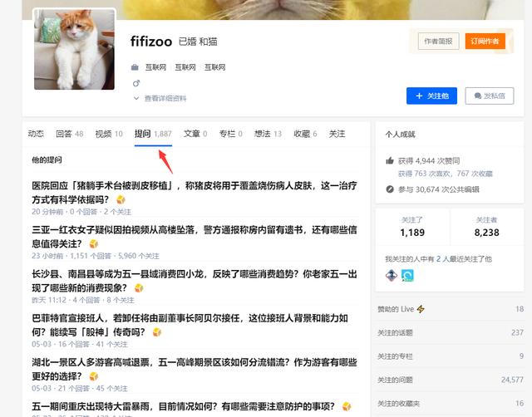Image resolution: width=532 pixels, height=417 pixels.
Task: Click the 已婚 和猫 tagline
Action: (198, 42)
